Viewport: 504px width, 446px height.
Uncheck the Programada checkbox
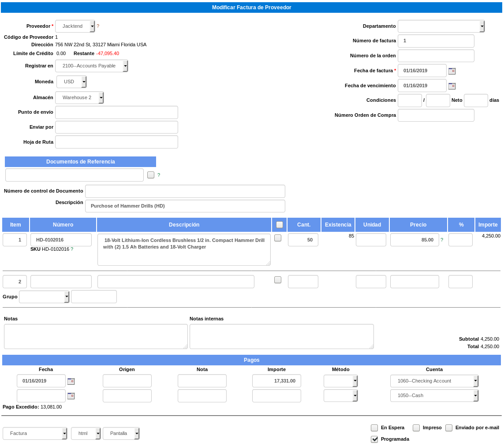point(374,439)
